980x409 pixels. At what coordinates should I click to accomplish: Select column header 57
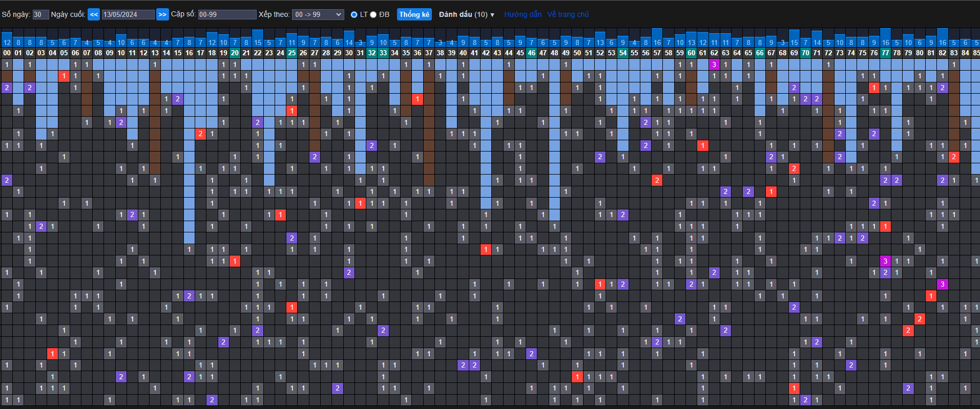[x=657, y=53]
